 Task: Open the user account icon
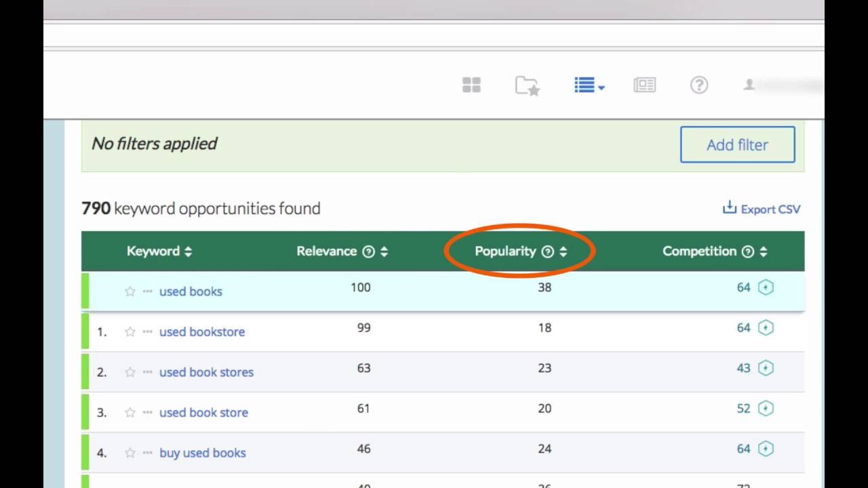tap(749, 85)
